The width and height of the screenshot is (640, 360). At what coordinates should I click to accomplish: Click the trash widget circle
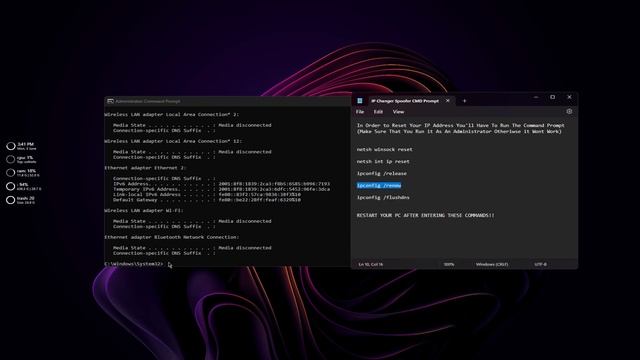pos(11,200)
